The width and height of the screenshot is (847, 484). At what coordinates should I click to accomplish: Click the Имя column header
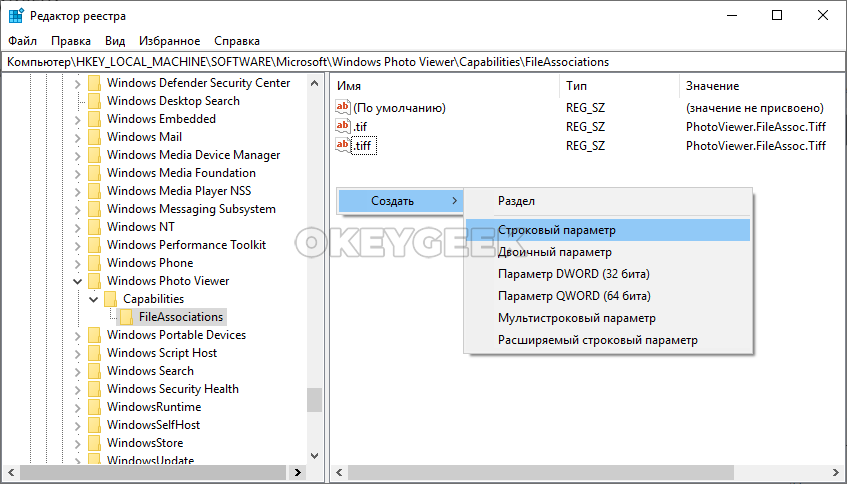tap(349, 86)
